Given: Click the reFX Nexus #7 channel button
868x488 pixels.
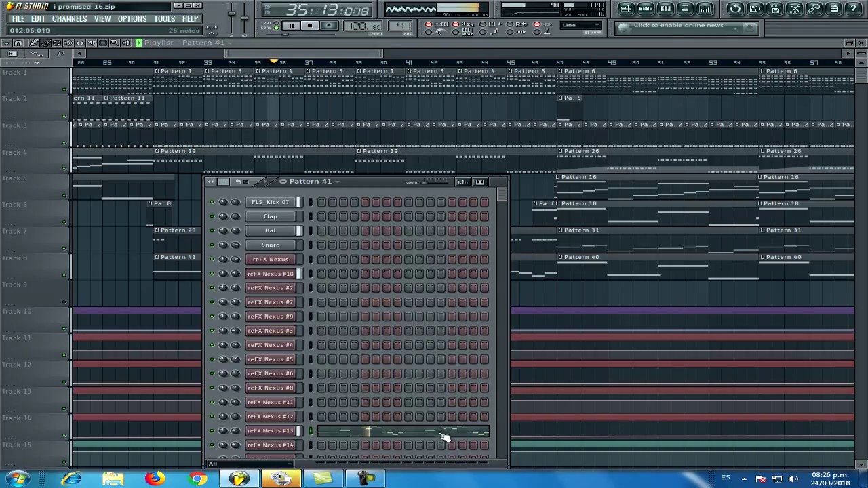Looking at the screenshot, I should [x=270, y=302].
